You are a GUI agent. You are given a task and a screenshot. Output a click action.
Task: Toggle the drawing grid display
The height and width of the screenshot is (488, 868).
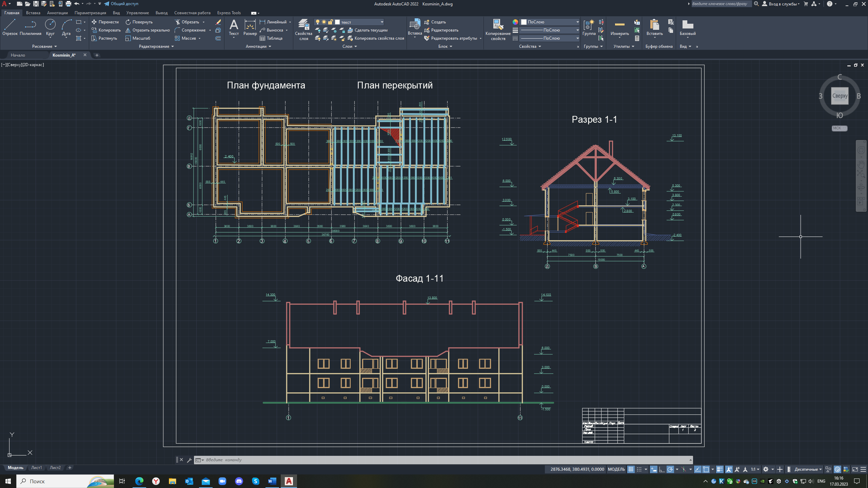[631, 469]
